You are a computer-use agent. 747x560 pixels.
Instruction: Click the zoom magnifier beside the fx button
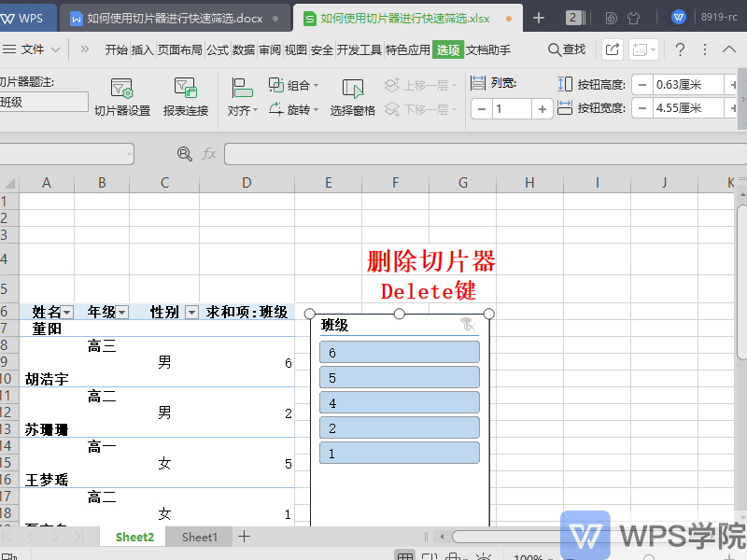184,154
